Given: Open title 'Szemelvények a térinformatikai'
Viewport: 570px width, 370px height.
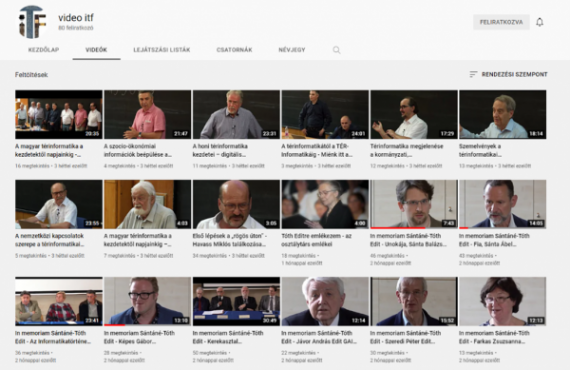Looking at the screenshot, I should [x=481, y=150].
